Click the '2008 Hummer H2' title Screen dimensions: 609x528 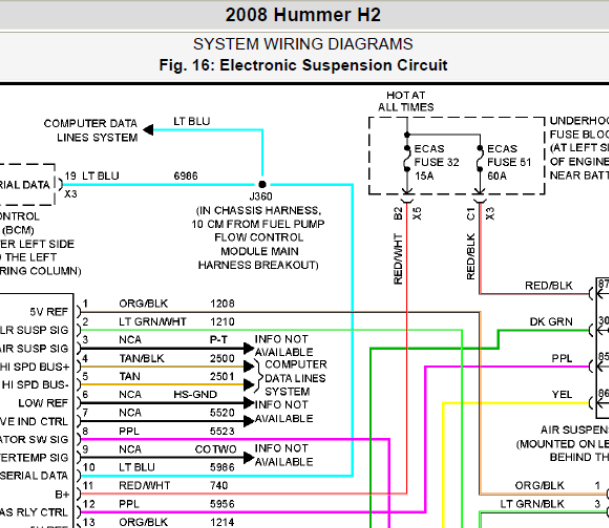click(303, 15)
